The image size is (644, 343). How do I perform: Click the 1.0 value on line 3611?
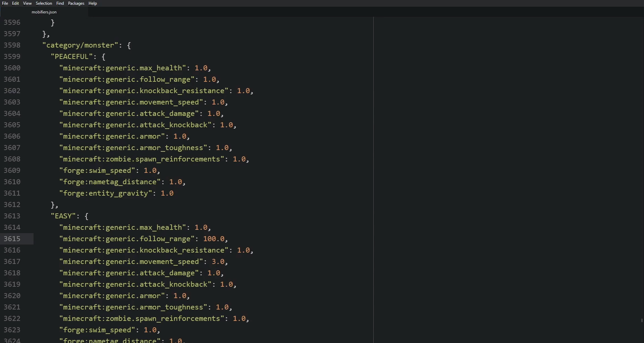pos(167,193)
